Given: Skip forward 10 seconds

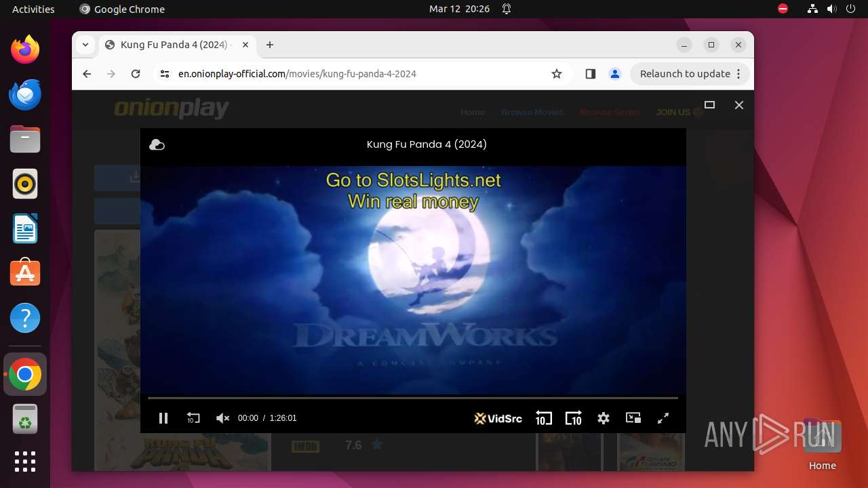Looking at the screenshot, I should [x=574, y=418].
